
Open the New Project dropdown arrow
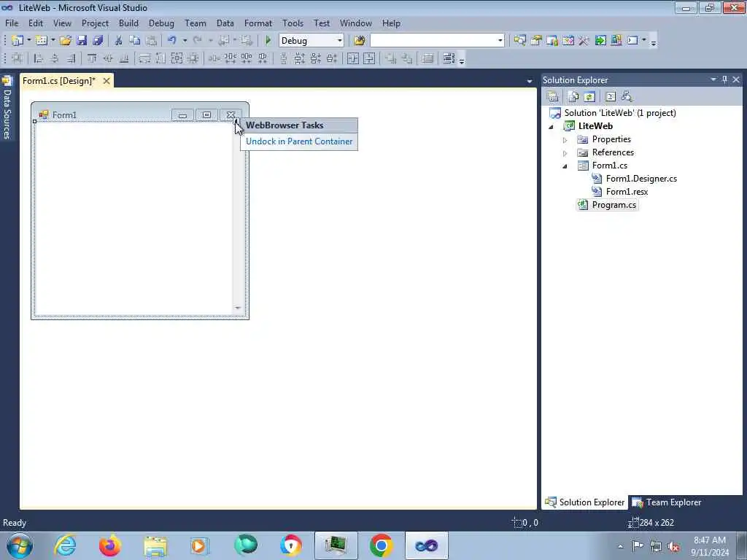tap(29, 41)
